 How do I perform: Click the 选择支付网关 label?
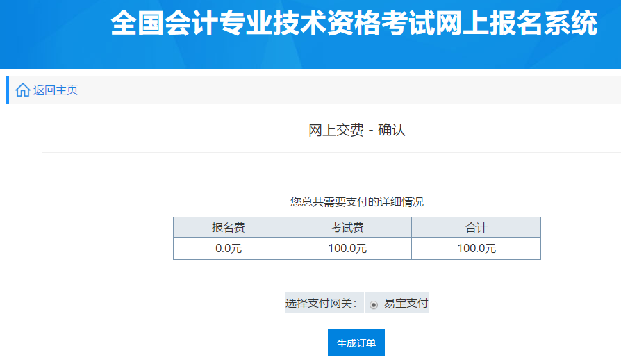[323, 304]
